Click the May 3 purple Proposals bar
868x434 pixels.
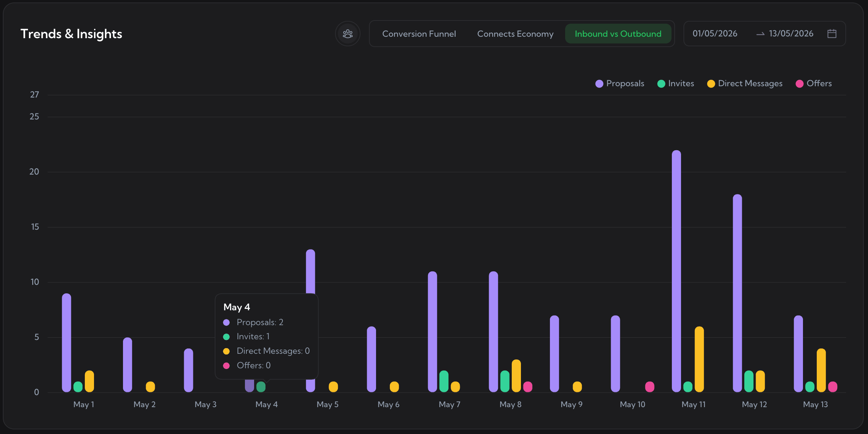[189, 370]
